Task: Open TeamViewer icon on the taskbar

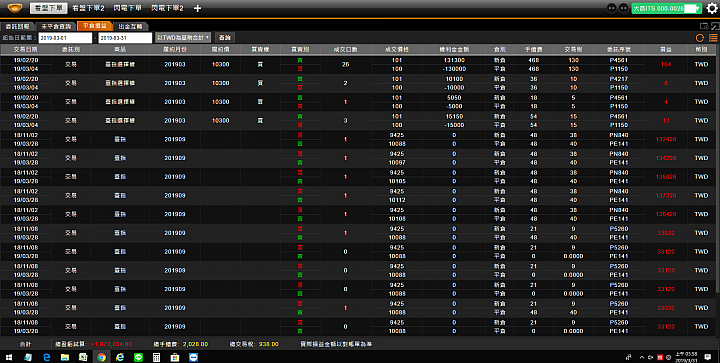Action: pyautogui.click(x=193, y=357)
